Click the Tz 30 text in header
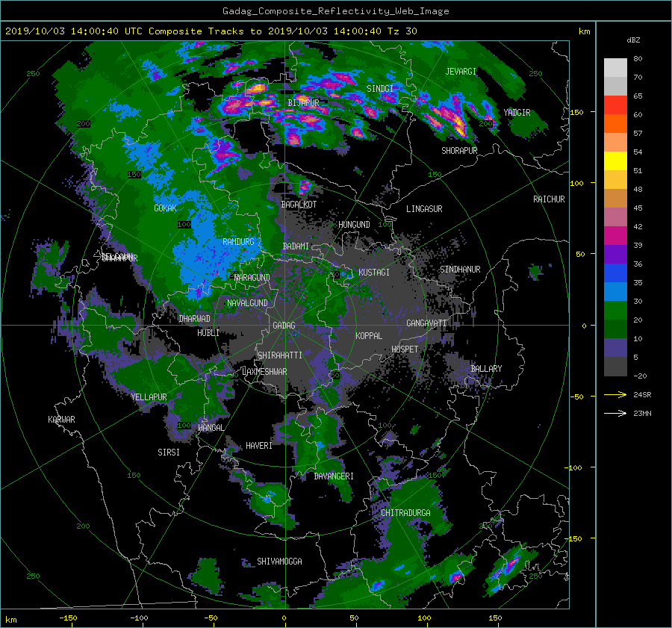 click(402, 31)
